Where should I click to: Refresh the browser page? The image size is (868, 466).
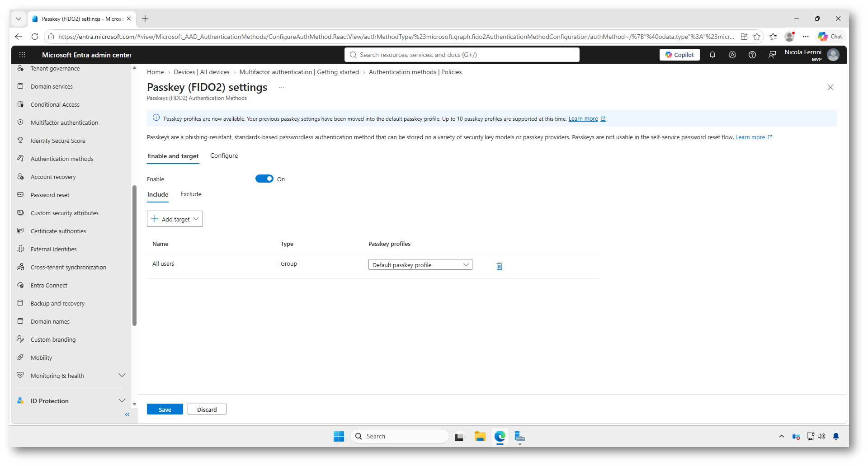point(35,37)
